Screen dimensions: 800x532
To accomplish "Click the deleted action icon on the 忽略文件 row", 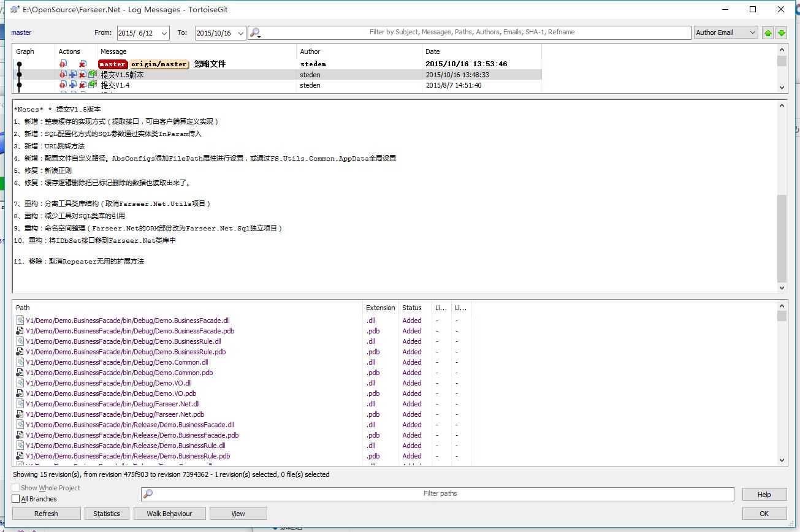I will (x=82, y=64).
